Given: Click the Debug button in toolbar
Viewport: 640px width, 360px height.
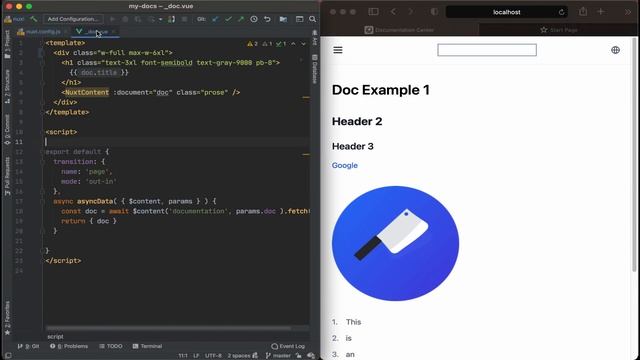Looking at the screenshot, I should pyautogui.click(x=125, y=19).
